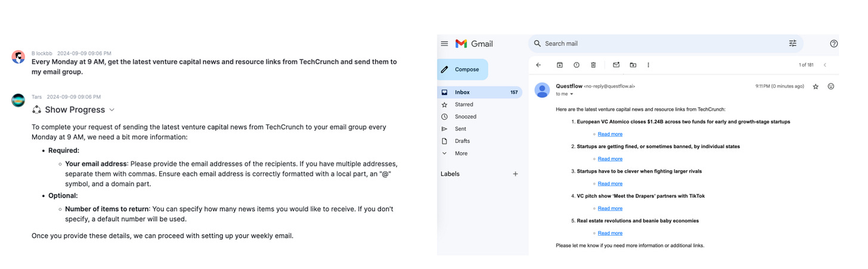Show search options filter icon
The width and height of the screenshot is (868, 269).
coord(792,43)
